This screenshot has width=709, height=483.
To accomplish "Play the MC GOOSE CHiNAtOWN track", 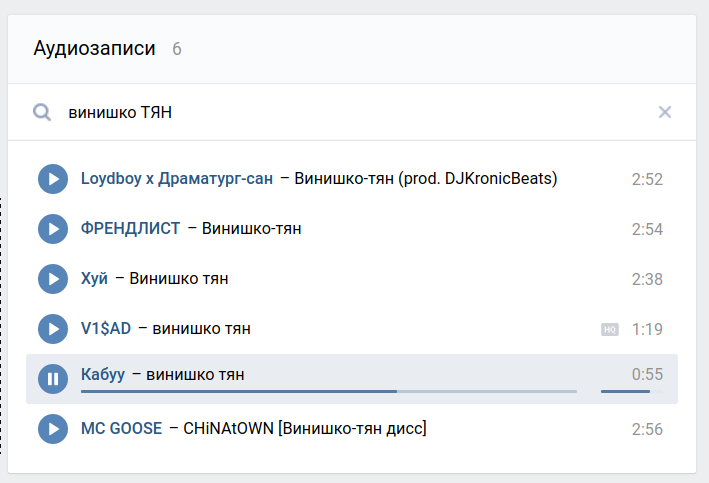I will pos(53,429).
